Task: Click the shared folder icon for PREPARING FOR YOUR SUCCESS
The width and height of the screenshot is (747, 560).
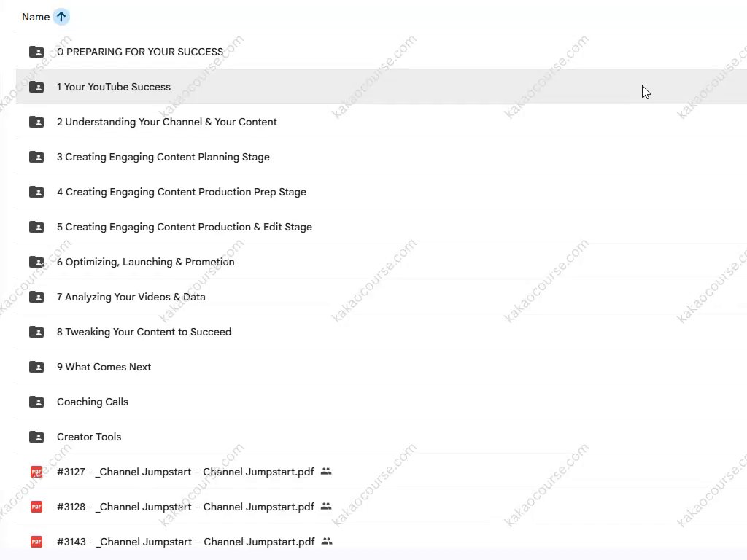Action: [36, 52]
